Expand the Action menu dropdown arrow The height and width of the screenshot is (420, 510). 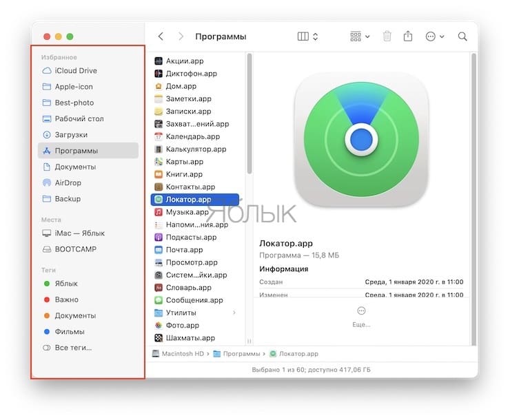click(x=442, y=36)
